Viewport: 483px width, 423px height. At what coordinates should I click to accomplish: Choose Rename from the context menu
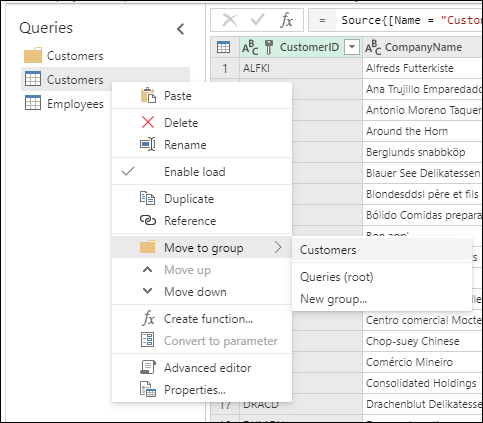coord(202,145)
